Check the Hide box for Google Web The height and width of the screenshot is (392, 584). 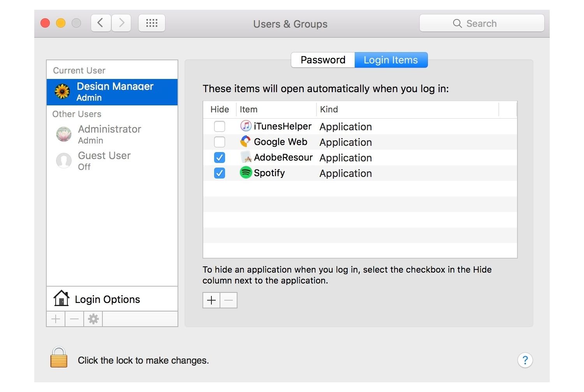tap(220, 142)
